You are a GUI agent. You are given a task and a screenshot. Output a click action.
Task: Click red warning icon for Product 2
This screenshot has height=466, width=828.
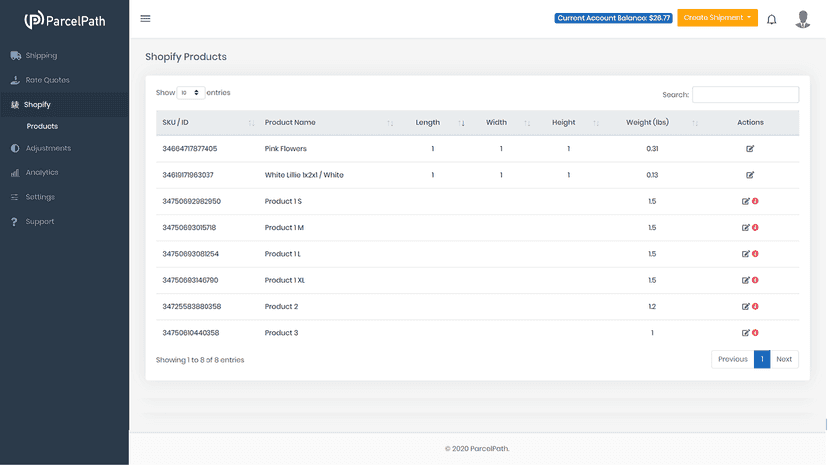[x=755, y=306]
